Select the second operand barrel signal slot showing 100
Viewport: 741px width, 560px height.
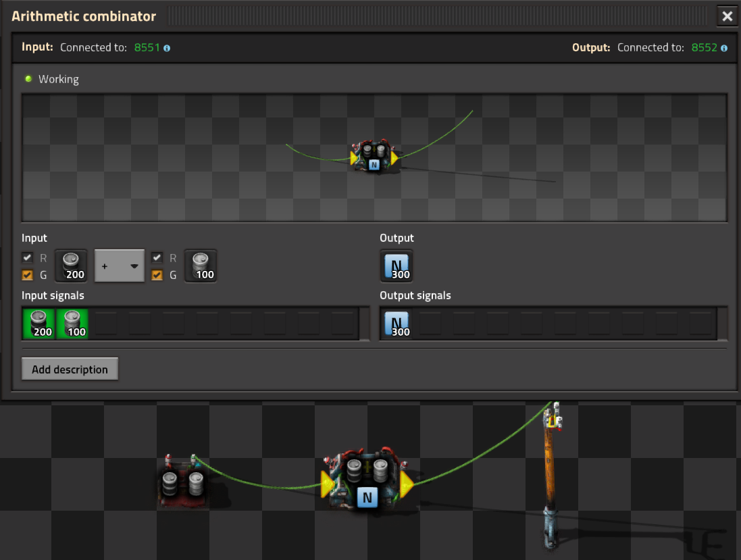coord(201,266)
